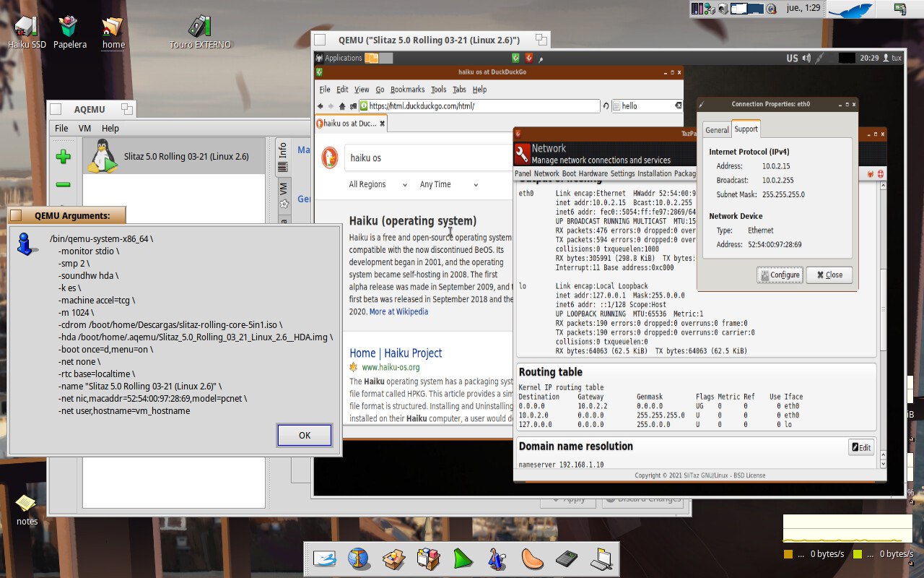924x578 pixels.
Task: Open the File menu in AQEMU
Action: pos(61,129)
